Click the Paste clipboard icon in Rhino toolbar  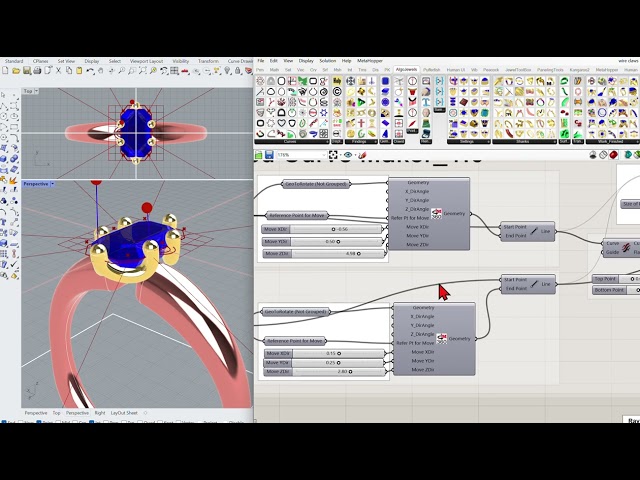tap(79, 71)
